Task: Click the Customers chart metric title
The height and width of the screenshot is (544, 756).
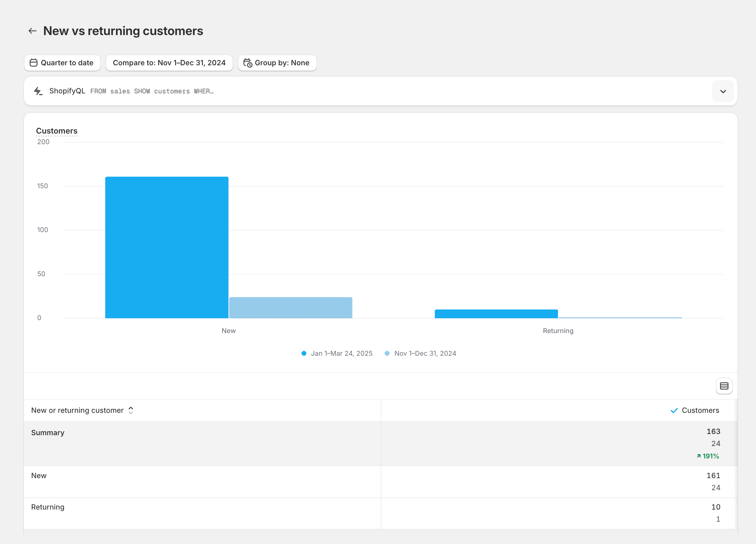Action: [57, 131]
